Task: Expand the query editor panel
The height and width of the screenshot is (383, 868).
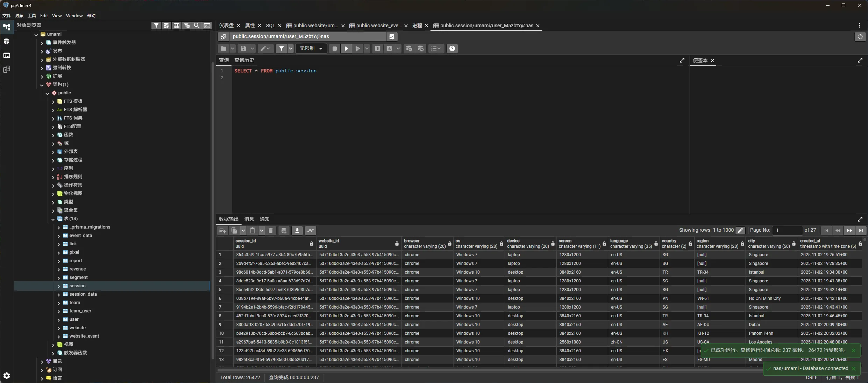Action: (x=682, y=60)
